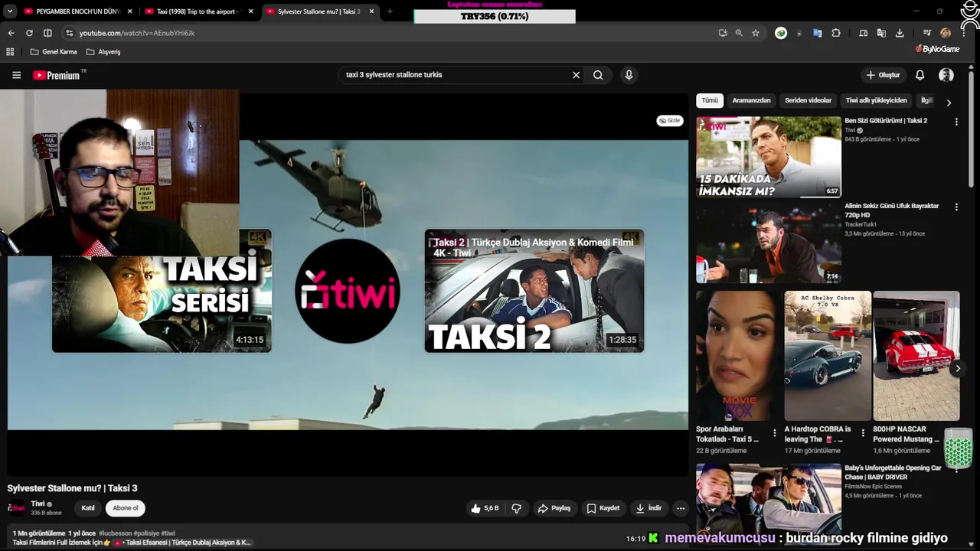
Task: Open the YouTube hamburger guide menu
Action: pyautogui.click(x=16, y=75)
